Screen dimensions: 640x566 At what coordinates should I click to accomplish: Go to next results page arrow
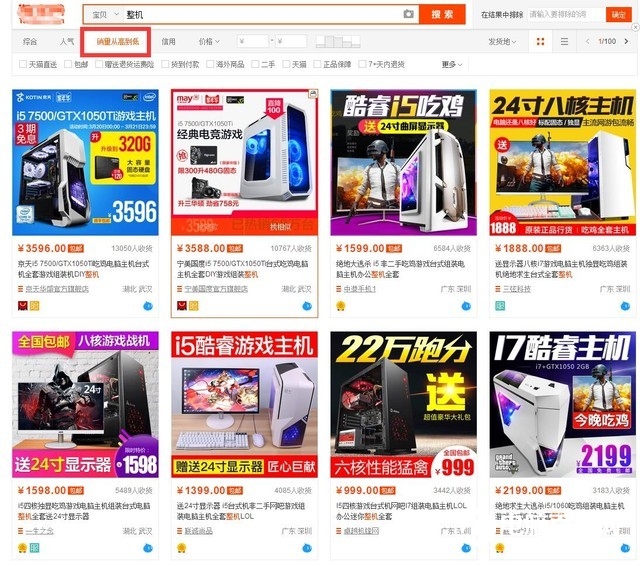point(626,42)
